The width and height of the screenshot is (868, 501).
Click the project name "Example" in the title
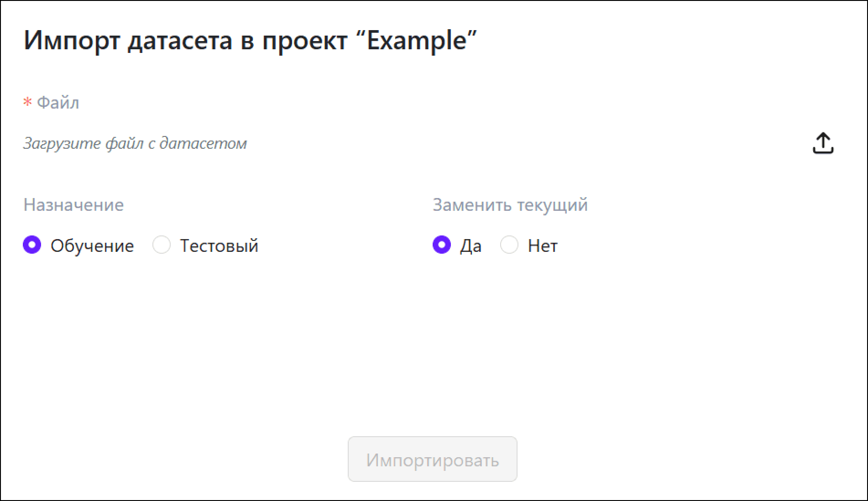click(417, 41)
